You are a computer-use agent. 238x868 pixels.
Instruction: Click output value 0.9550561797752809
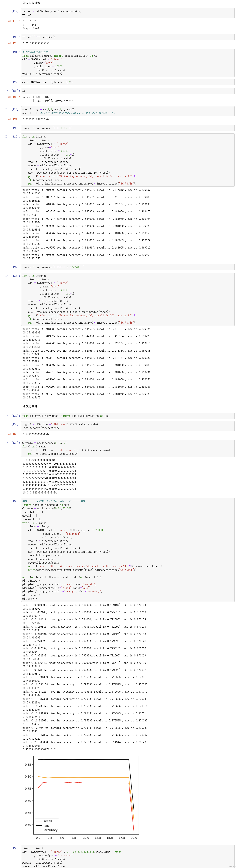36,119
